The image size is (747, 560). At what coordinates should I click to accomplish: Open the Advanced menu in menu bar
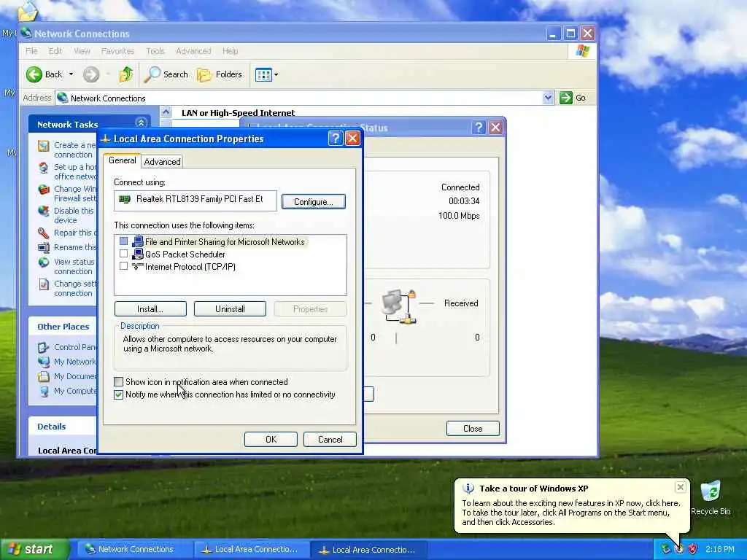[x=193, y=51]
